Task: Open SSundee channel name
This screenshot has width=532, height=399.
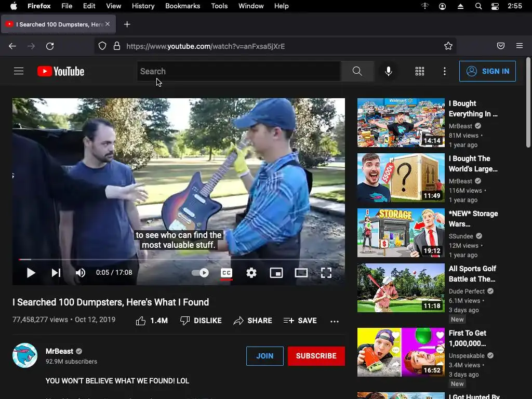Action: tap(461, 236)
